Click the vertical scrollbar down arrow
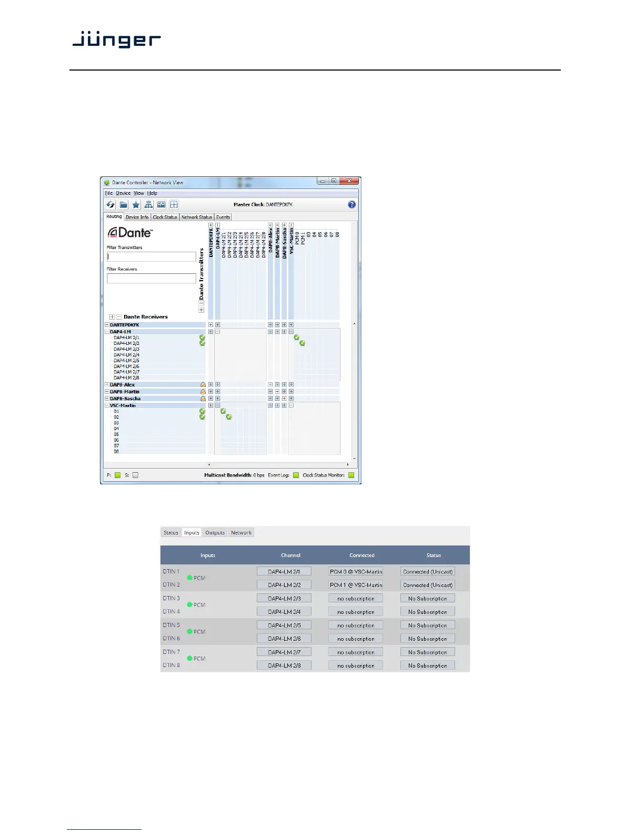 point(354,459)
